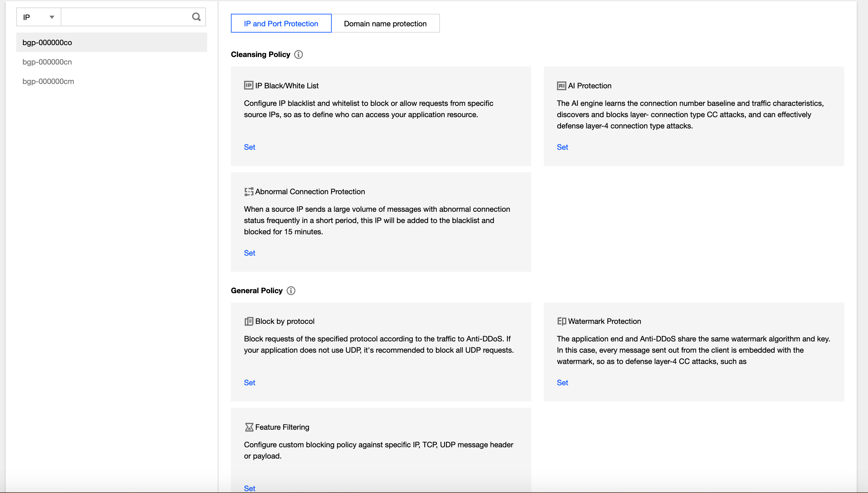The height and width of the screenshot is (493, 868).
Task: Select instance bgp-000000cm
Action: tap(112, 81)
